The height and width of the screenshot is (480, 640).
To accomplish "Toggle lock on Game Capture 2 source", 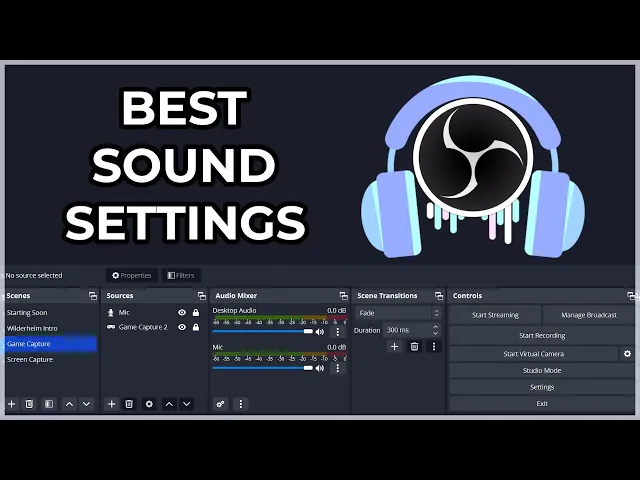I will click(196, 327).
